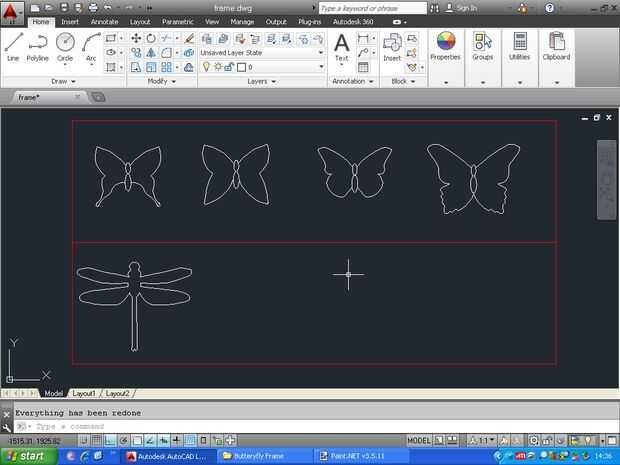
Task: Toggle Grid Display in status bar
Action: (96, 440)
